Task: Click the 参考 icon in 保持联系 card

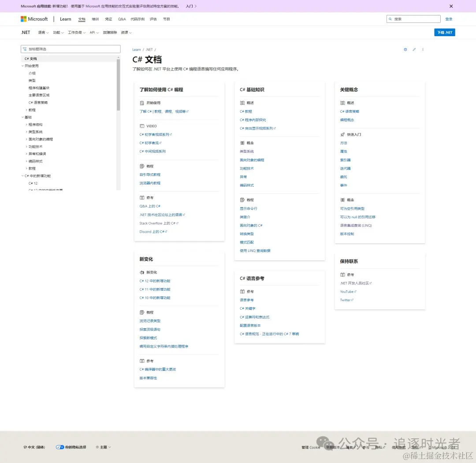Action: click(342, 274)
